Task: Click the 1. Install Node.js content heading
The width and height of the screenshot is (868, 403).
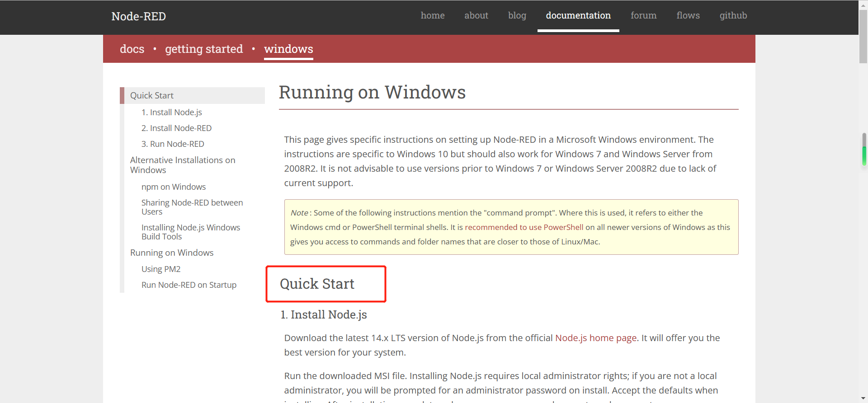Action: (324, 314)
